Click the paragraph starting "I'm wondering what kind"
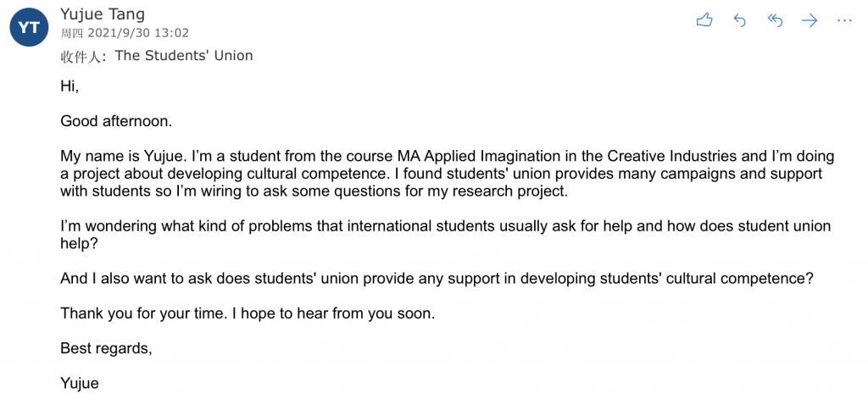The height and width of the screenshot is (399, 868). (x=445, y=235)
